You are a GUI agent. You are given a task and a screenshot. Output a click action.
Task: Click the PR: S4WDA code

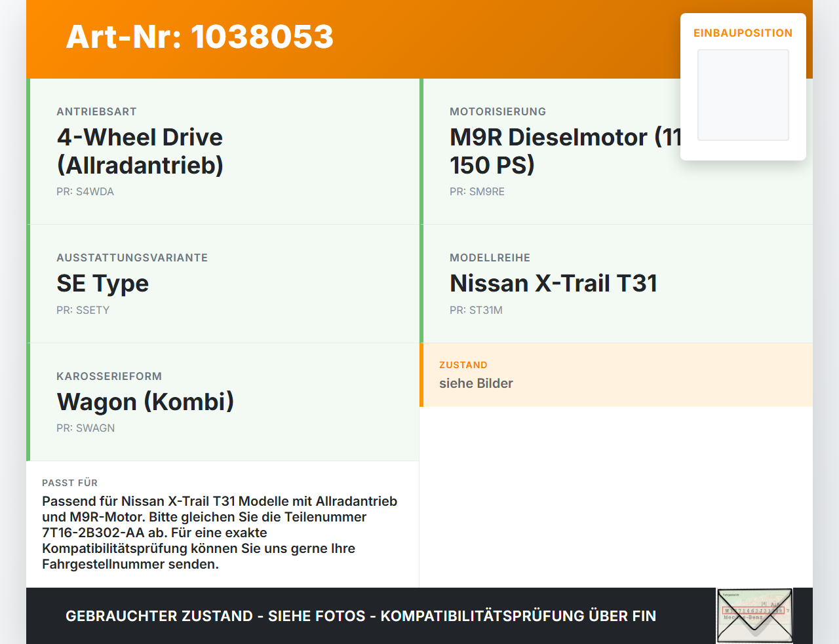[x=85, y=192]
